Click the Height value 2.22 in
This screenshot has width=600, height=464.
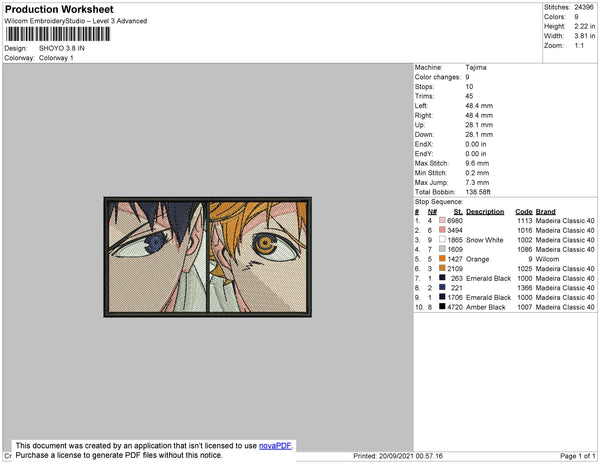[584, 26]
